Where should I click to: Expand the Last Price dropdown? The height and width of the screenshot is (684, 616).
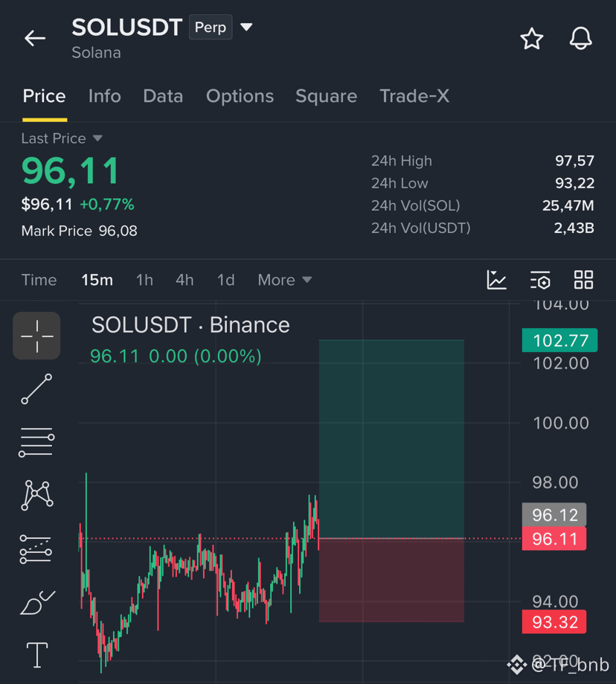[62, 138]
